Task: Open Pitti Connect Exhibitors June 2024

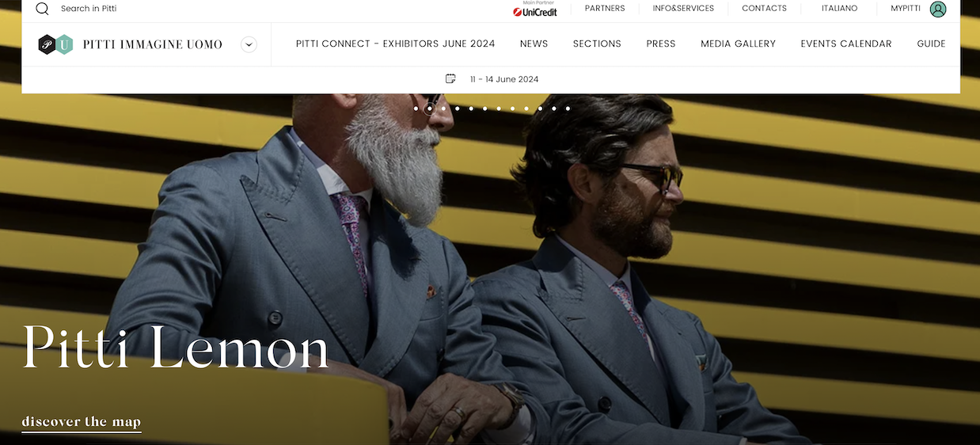Action: (395, 44)
